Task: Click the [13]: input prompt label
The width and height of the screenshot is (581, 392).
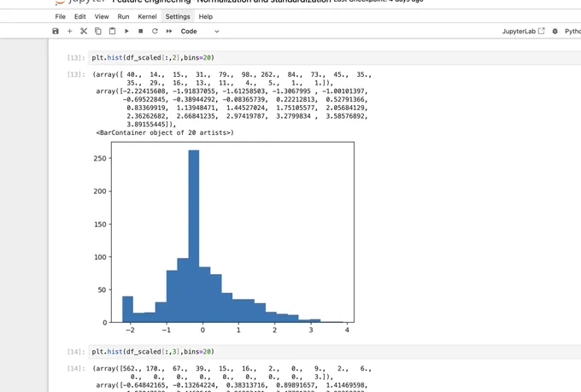Action: tap(76, 58)
